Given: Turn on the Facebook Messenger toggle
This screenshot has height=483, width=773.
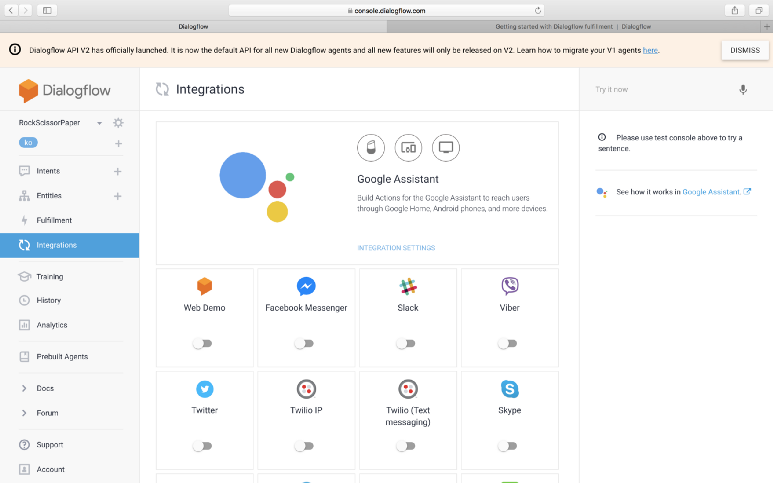Looking at the screenshot, I should [x=304, y=343].
